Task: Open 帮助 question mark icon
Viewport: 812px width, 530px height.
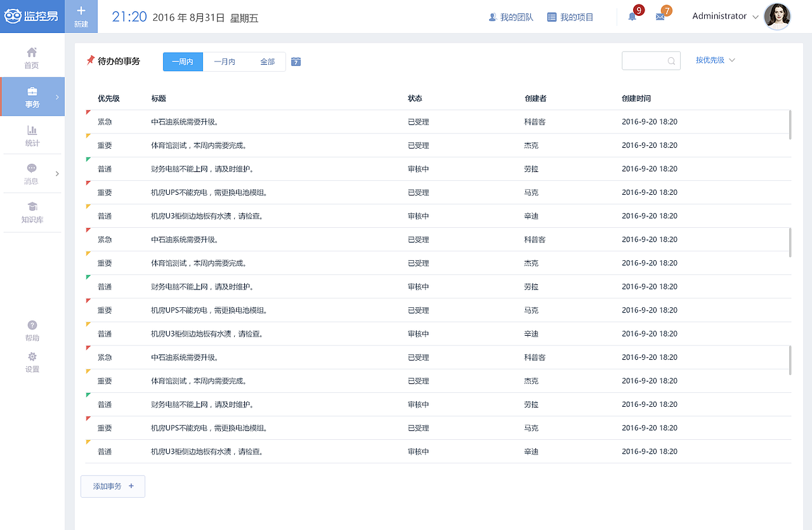Action: click(32, 325)
